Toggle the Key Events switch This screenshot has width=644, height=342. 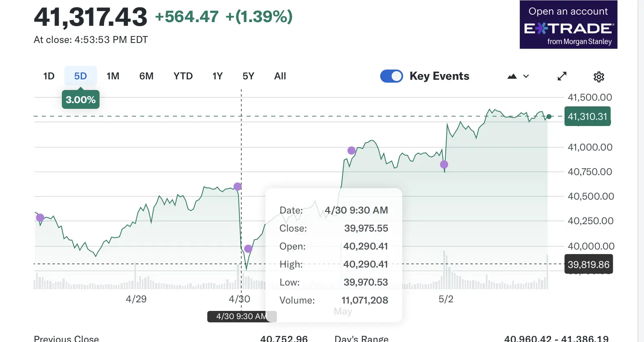pos(391,76)
